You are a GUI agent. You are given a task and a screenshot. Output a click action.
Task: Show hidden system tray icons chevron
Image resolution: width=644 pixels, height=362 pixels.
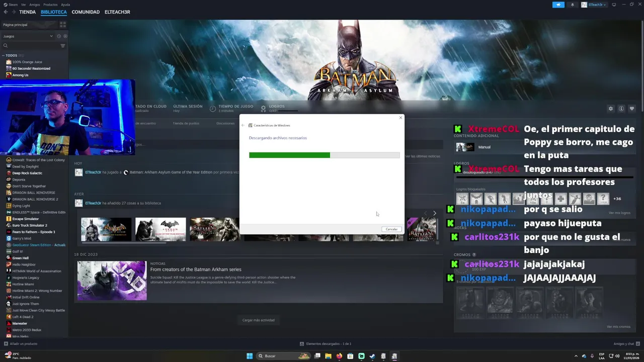point(576,356)
